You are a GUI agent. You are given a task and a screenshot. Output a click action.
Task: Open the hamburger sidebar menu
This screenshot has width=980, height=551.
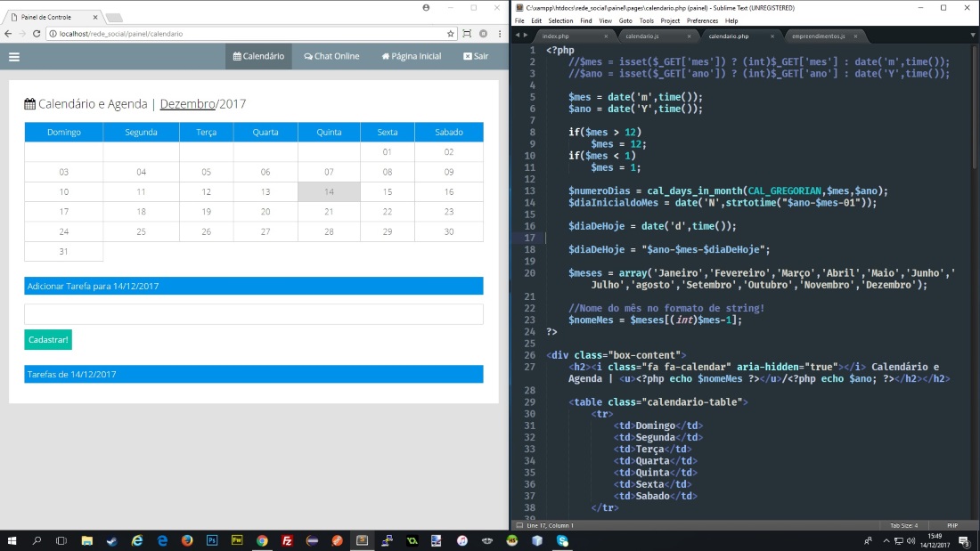point(13,56)
